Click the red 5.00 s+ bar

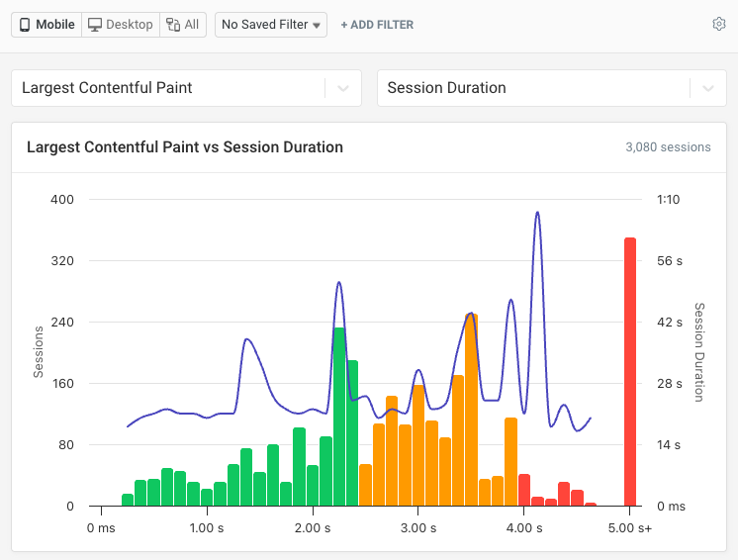pos(630,372)
